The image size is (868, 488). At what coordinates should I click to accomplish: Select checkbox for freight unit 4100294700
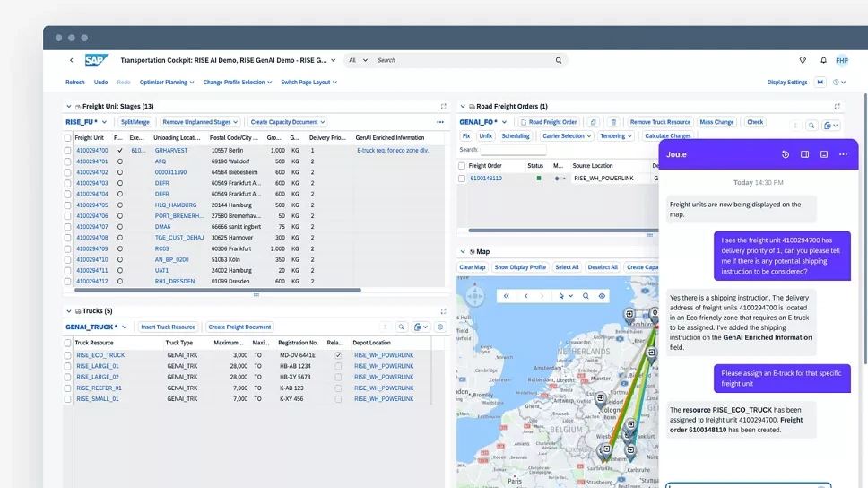[x=67, y=151]
